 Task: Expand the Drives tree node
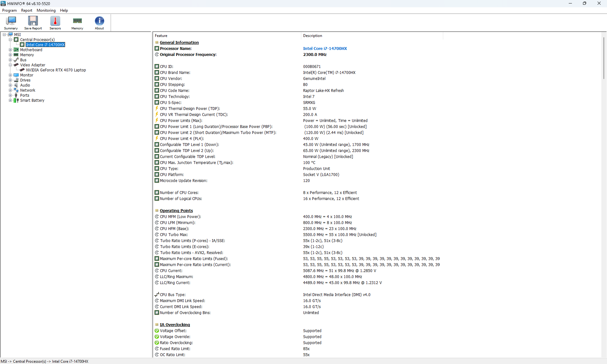10,80
